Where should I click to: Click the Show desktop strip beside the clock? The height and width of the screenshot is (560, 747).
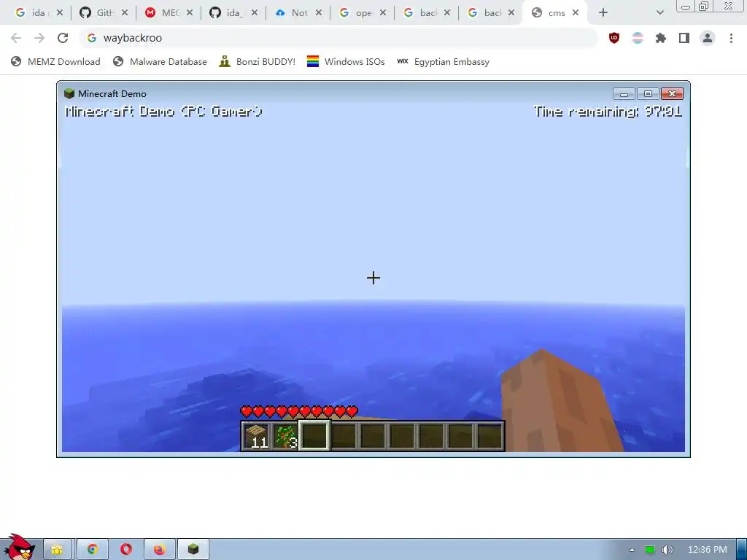[x=742, y=550]
